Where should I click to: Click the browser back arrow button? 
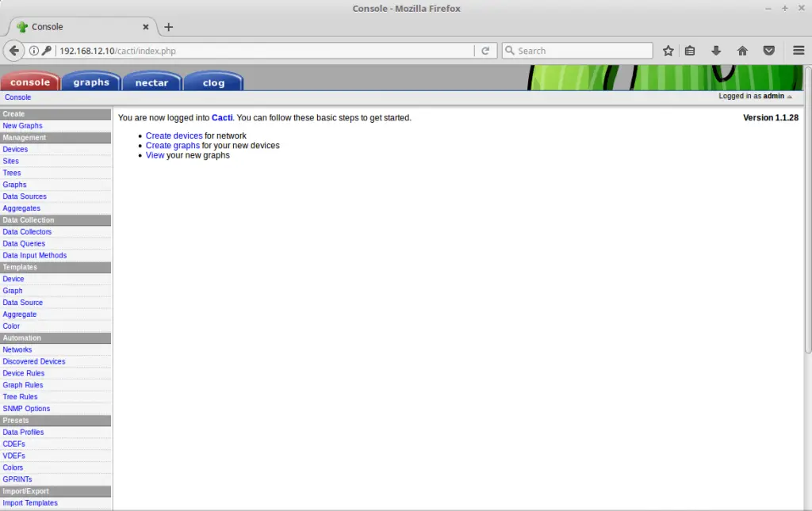pos(14,51)
